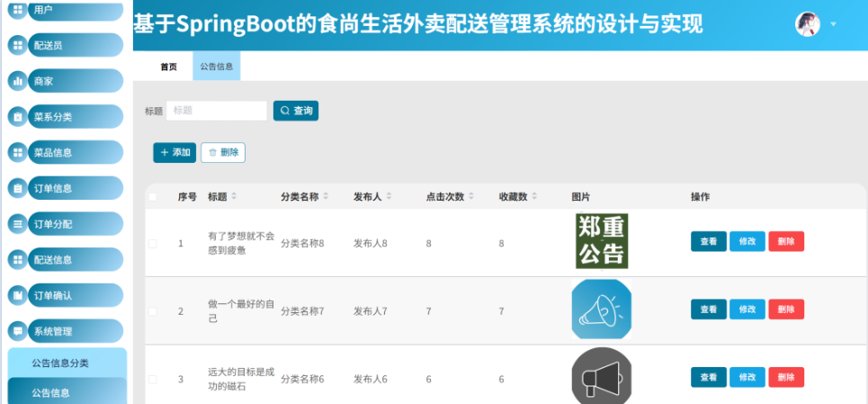Click 删除 for row 有了梦想就不会感到疲惫
The height and width of the screenshot is (404, 868).
[786, 241]
